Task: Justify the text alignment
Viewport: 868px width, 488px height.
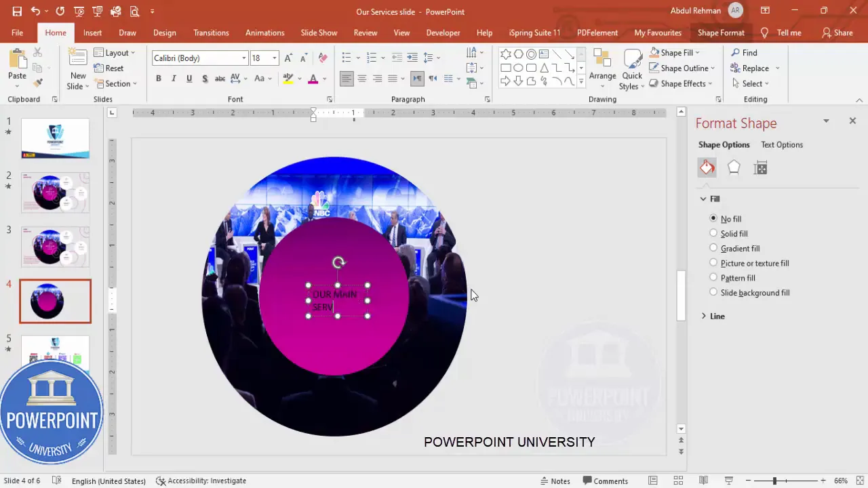Action: click(393, 79)
